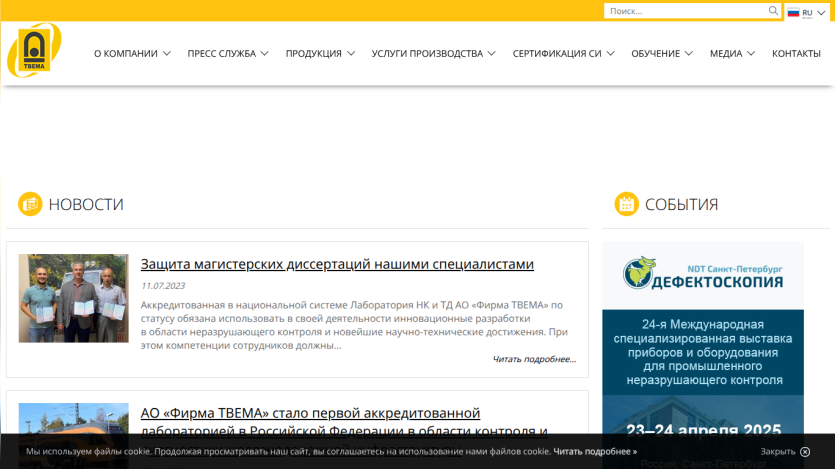
Task: Expand the ОБУЧЕНИЕ menu chevron
Action: point(689,53)
